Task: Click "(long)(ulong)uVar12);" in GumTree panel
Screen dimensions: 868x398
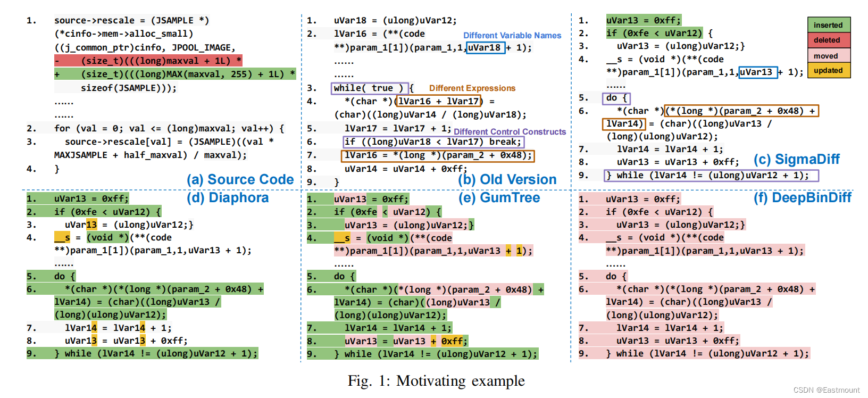Action: (390, 315)
